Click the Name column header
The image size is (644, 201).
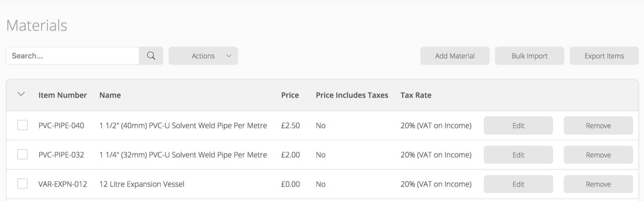pos(110,95)
